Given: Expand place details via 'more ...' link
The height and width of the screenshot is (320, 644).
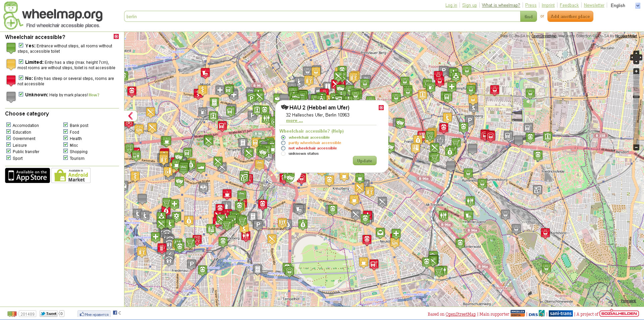Looking at the screenshot, I should 294,121.
